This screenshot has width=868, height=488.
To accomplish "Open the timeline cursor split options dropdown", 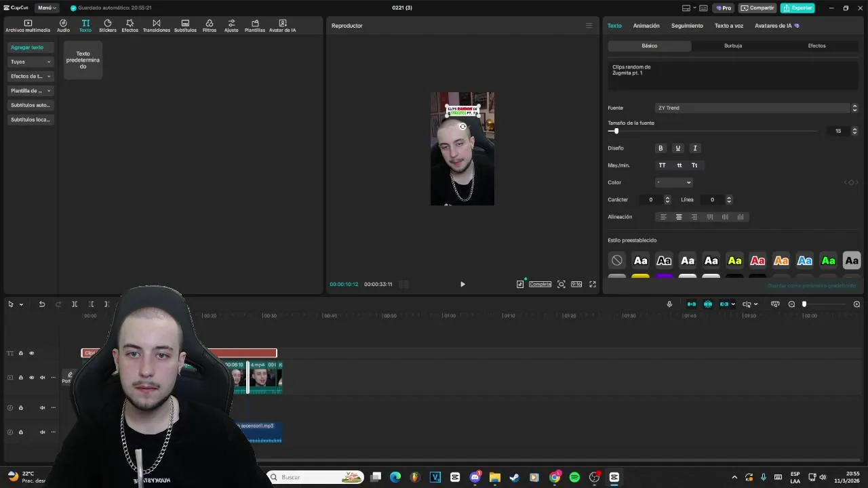I will 755,304.
